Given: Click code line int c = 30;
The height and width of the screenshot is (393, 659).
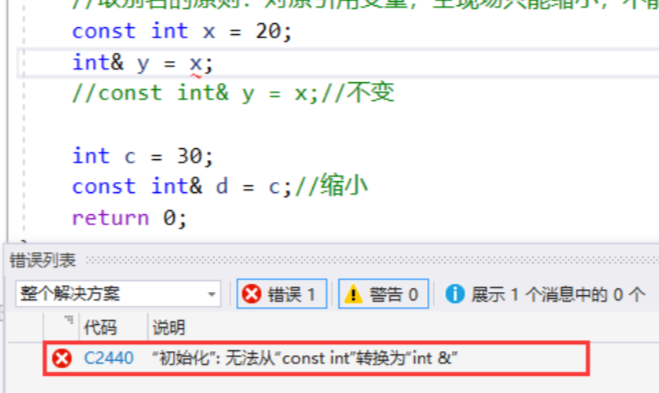Looking at the screenshot, I should click(142, 156).
